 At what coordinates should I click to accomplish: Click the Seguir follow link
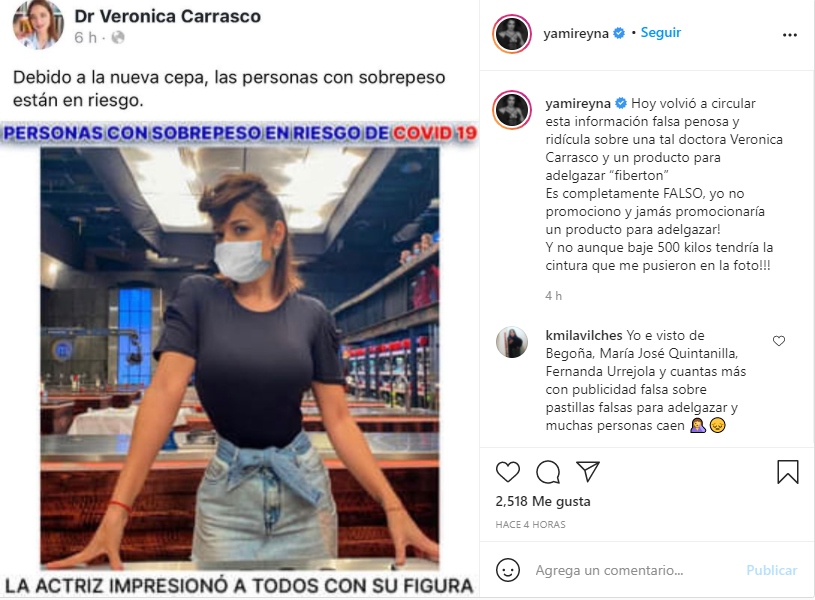point(661,33)
